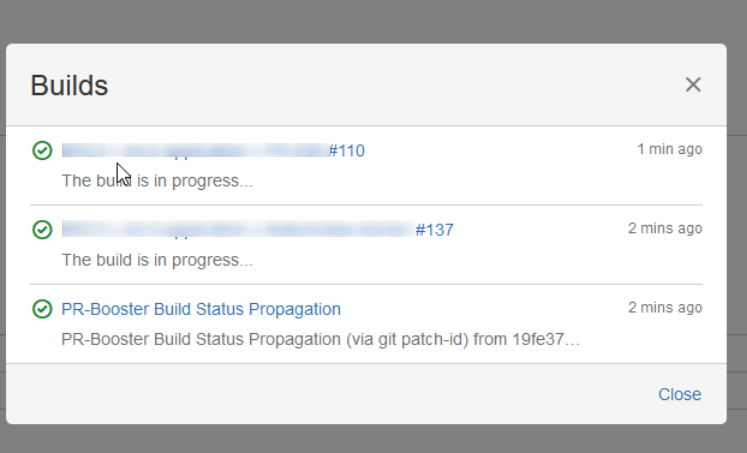Image resolution: width=747 pixels, height=453 pixels.
Task: Click the "2 mins ago" timestamp for build #137
Action: pos(665,228)
